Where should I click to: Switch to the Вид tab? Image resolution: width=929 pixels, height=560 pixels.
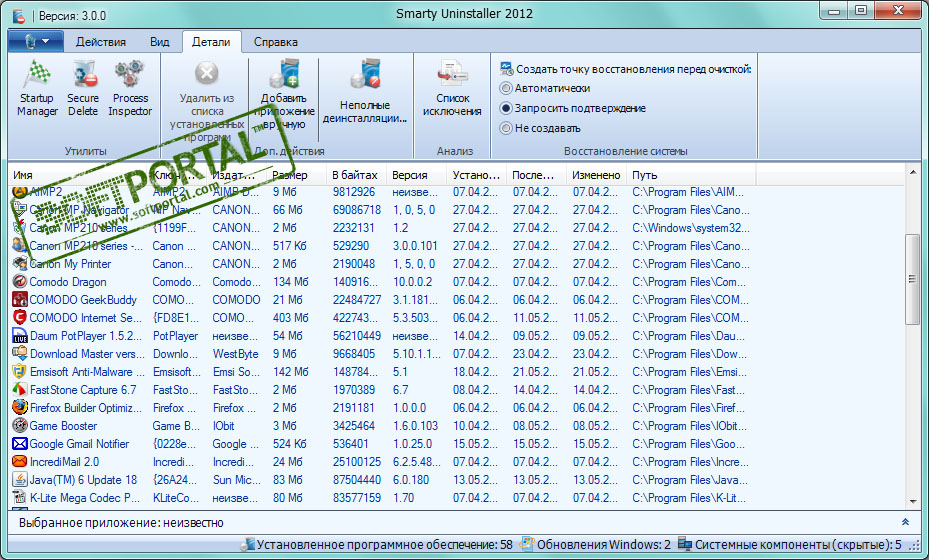click(159, 42)
